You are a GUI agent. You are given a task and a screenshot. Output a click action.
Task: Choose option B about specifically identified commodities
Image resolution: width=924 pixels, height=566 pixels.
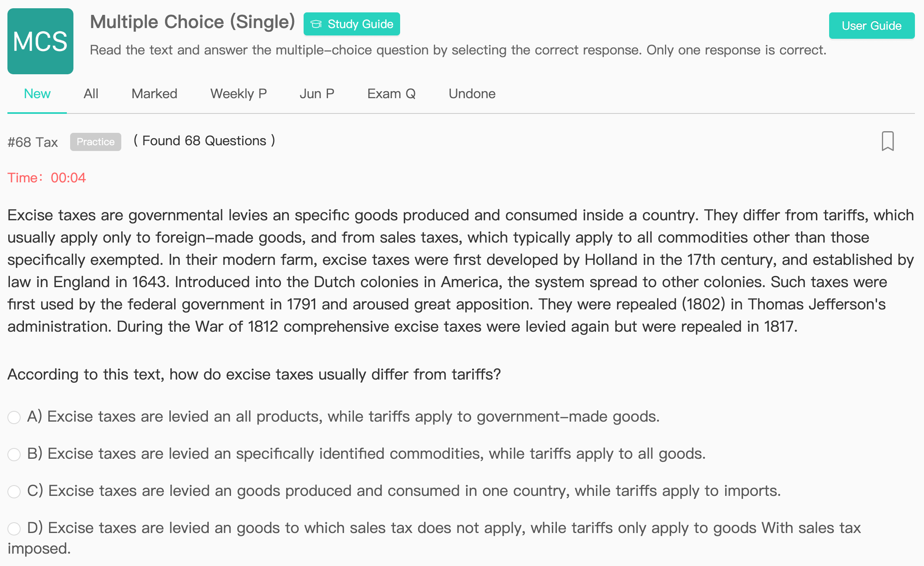pos(14,454)
